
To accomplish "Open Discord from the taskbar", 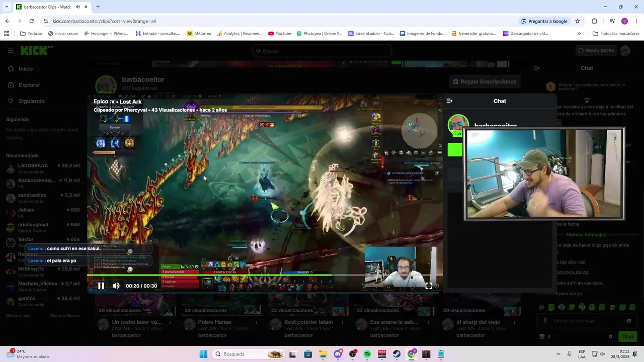I will tap(338, 354).
